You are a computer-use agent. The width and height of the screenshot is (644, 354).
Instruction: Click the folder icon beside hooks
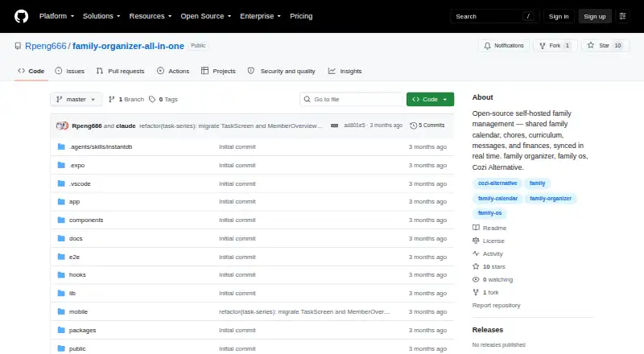point(61,274)
